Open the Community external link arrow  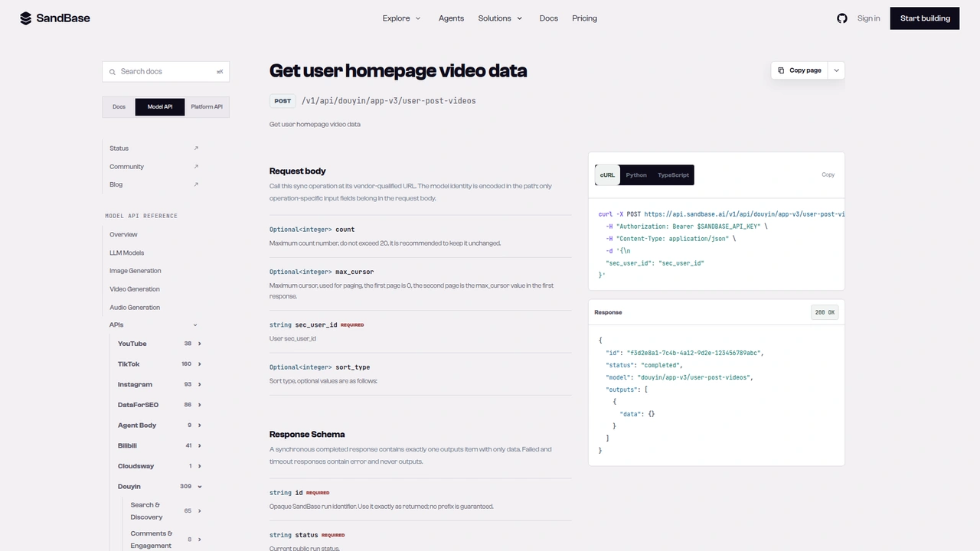point(196,167)
